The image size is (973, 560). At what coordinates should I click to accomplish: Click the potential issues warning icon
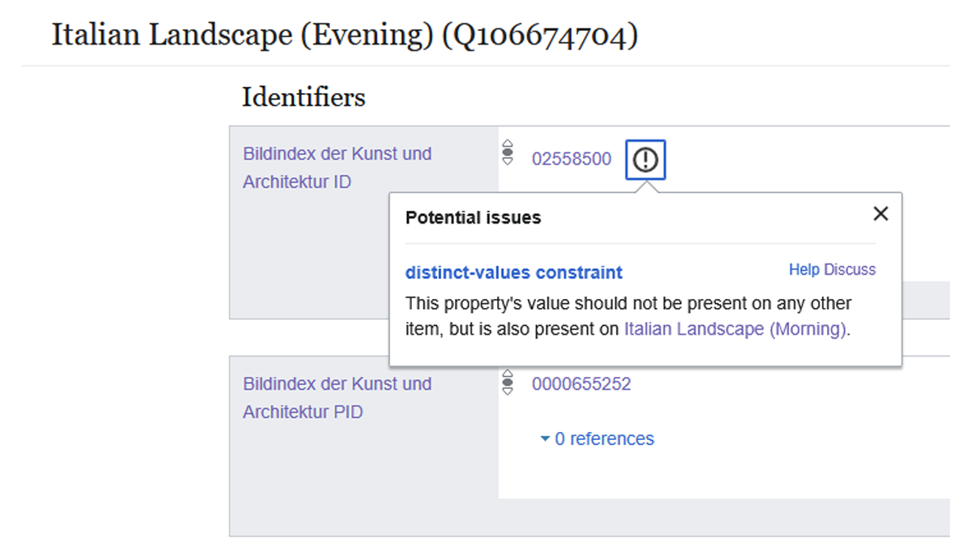click(x=645, y=160)
